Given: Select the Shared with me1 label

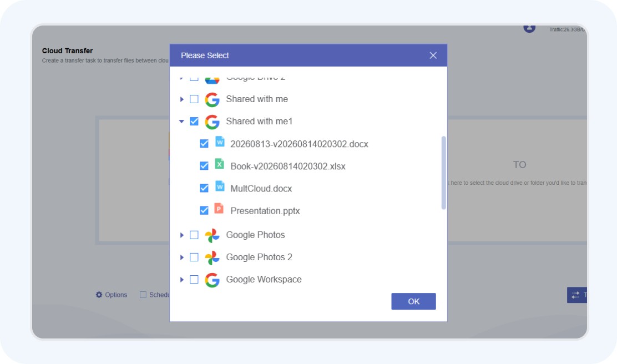Looking at the screenshot, I should tap(259, 121).
